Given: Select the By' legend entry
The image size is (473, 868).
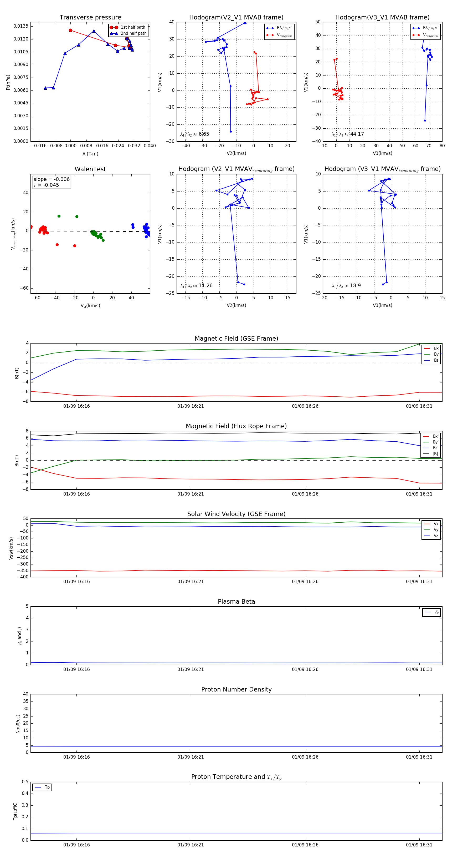Looking at the screenshot, I should coord(431,442).
